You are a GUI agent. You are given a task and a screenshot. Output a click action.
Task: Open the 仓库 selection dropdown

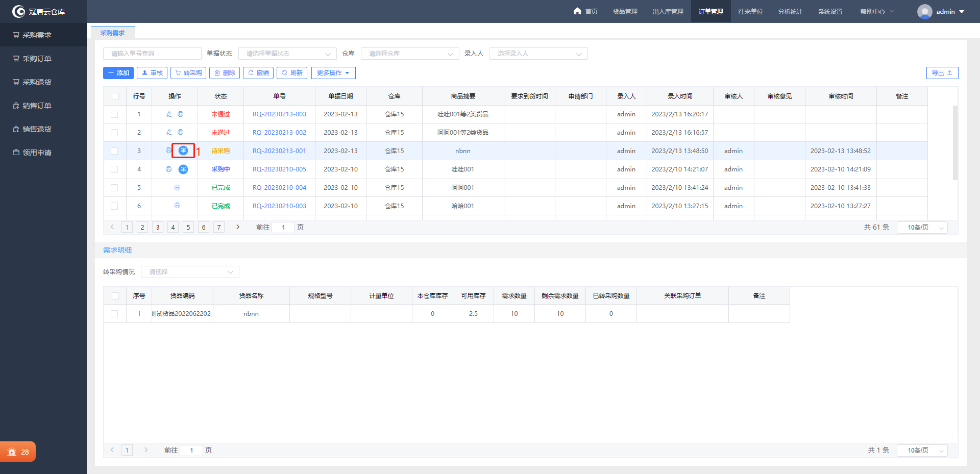click(x=410, y=54)
